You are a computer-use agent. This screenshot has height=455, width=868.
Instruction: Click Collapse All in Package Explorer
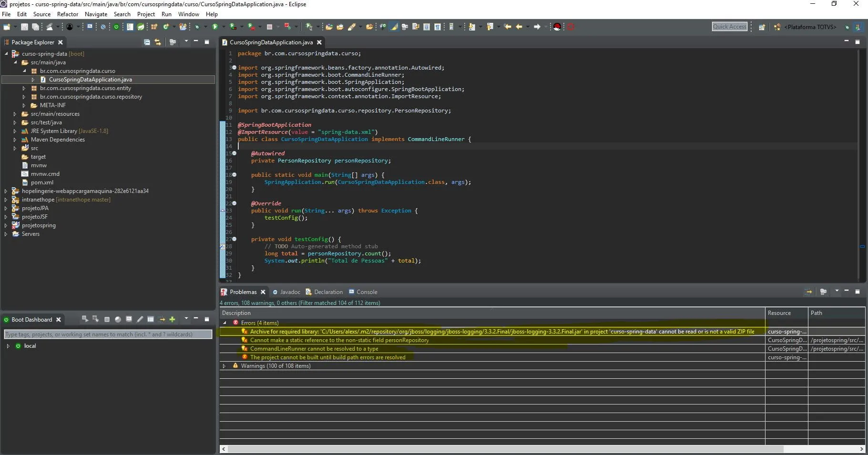tap(147, 42)
